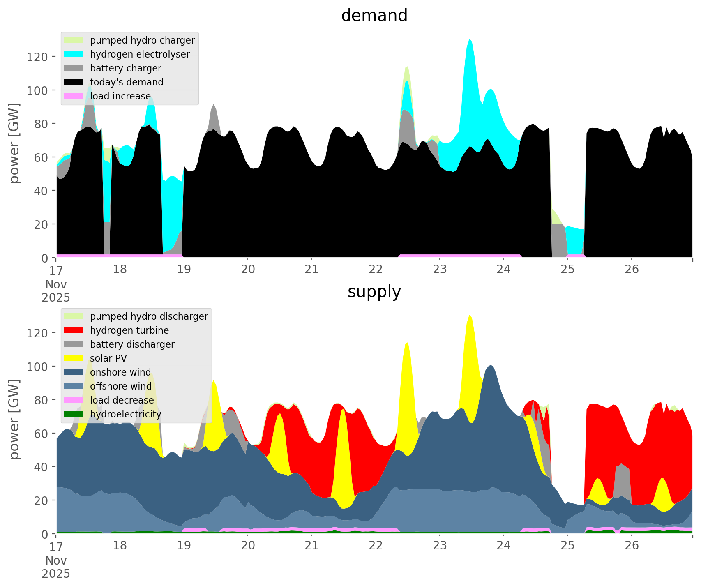
Task: Click the 25 date tick on supply chart
Action: pyautogui.click(x=567, y=546)
